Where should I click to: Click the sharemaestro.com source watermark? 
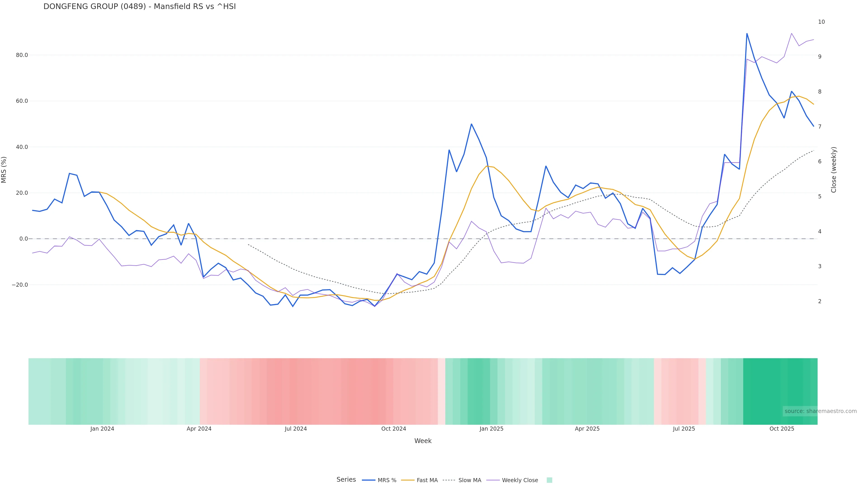pyautogui.click(x=820, y=411)
